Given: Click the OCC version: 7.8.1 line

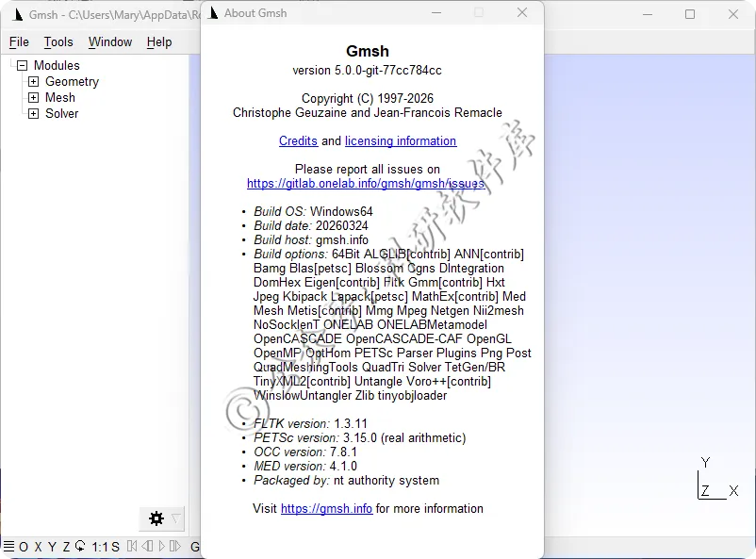Looking at the screenshot, I should pos(305,452).
